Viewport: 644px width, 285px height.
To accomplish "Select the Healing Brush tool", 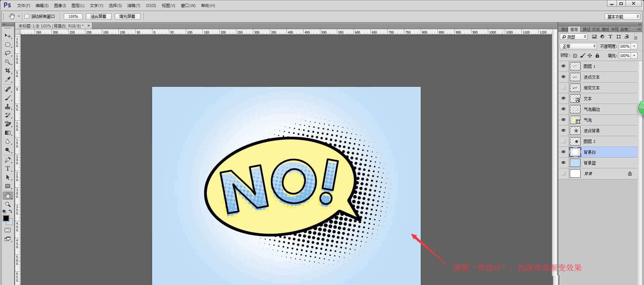I will click(x=8, y=89).
